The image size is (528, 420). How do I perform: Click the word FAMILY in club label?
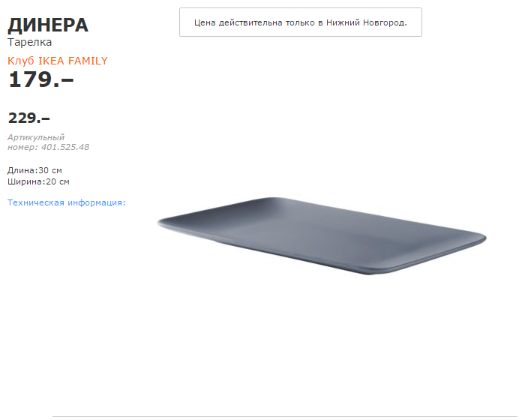[88, 61]
